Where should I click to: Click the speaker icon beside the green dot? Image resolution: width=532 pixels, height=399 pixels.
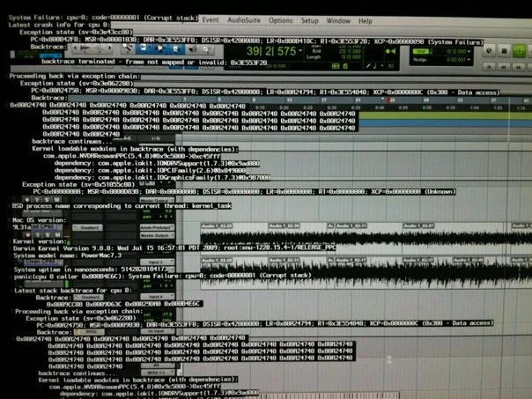393,51
